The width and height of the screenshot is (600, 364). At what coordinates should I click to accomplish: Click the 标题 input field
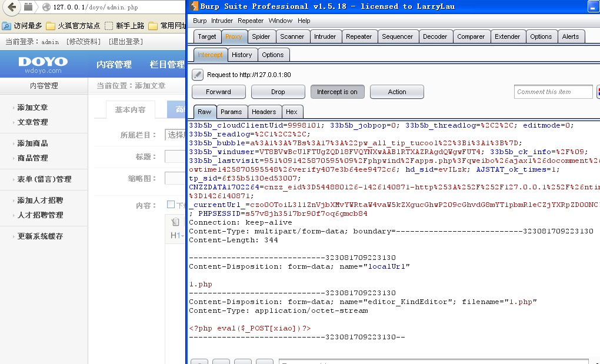coord(175,157)
